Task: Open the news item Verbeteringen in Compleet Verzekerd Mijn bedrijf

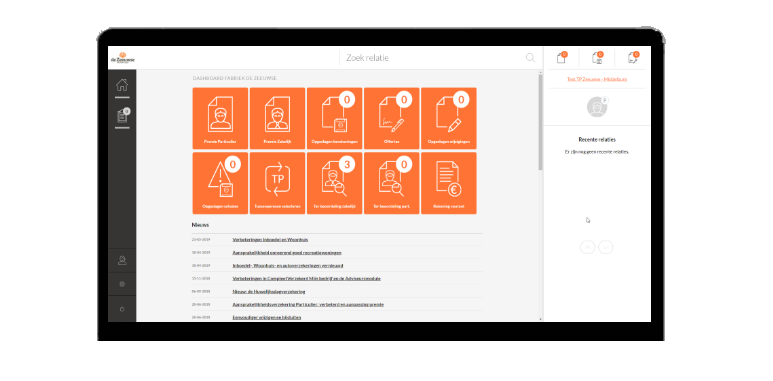Action: pos(306,278)
